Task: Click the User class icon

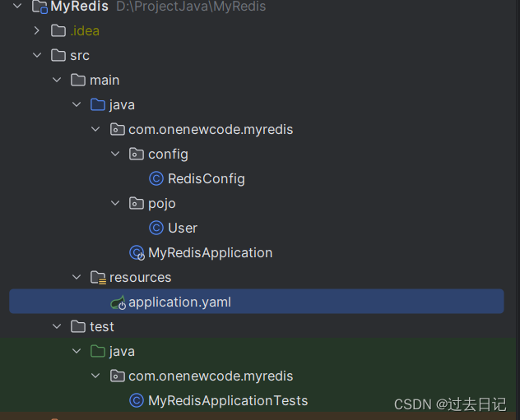Action: (156, 228)
